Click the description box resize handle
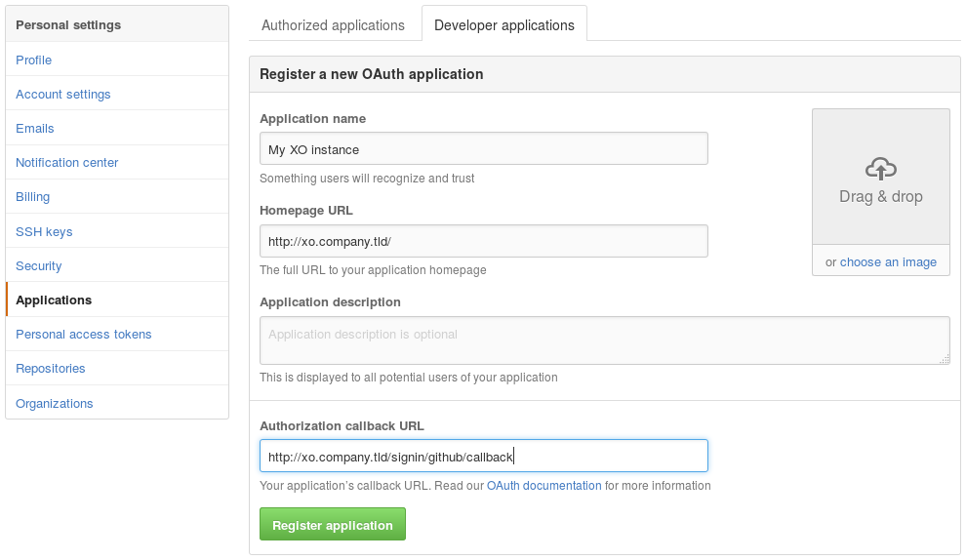This screenshot has height=560, width=966. tap(945, 359)
